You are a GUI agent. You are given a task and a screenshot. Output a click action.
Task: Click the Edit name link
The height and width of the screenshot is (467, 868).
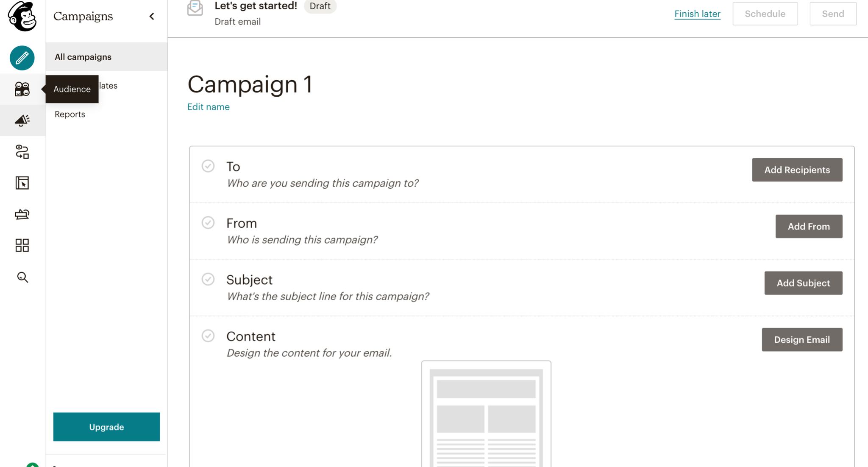[x=209, y=106]
